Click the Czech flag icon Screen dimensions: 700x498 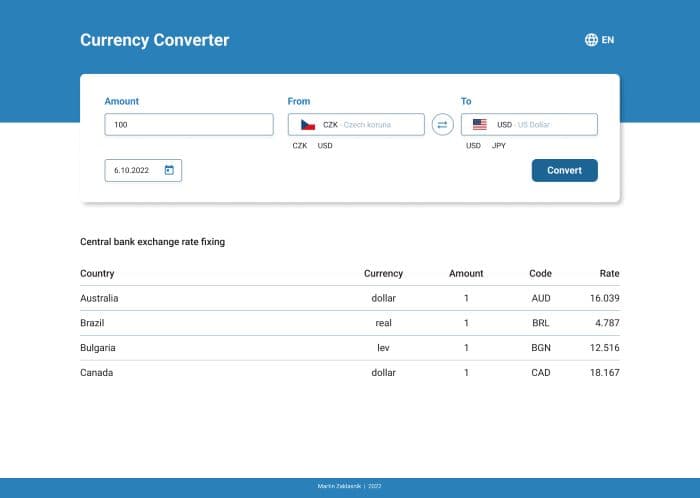coord(308,124)
